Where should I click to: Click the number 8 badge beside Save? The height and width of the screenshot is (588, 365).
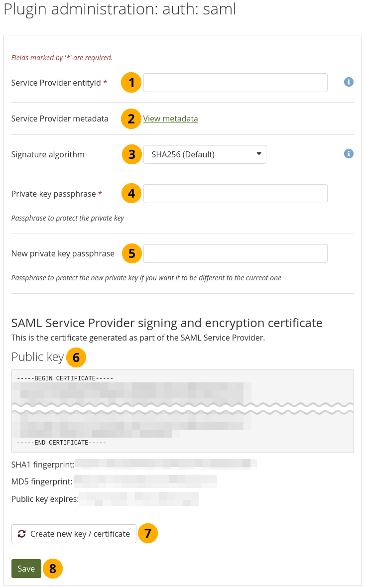(52, 569)
